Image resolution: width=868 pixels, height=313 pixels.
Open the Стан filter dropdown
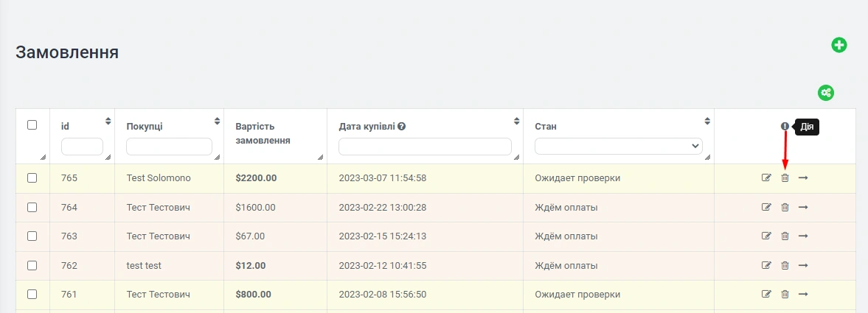pos(619,147)
